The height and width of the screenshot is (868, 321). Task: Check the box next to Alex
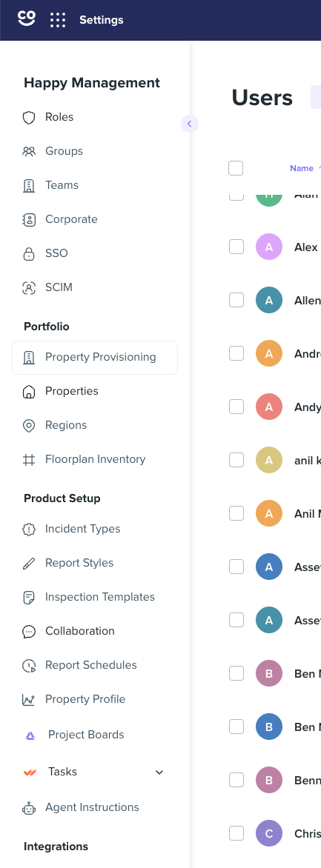(236, 247)
